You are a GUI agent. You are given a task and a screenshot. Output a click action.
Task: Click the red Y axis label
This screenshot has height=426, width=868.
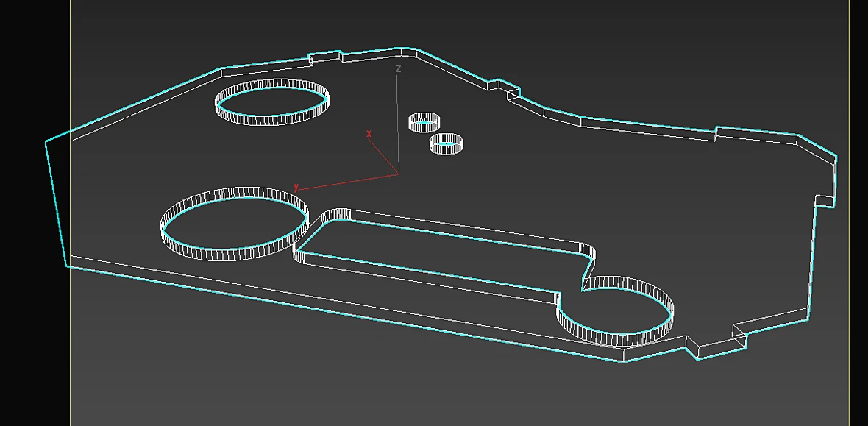pos(296,187)
